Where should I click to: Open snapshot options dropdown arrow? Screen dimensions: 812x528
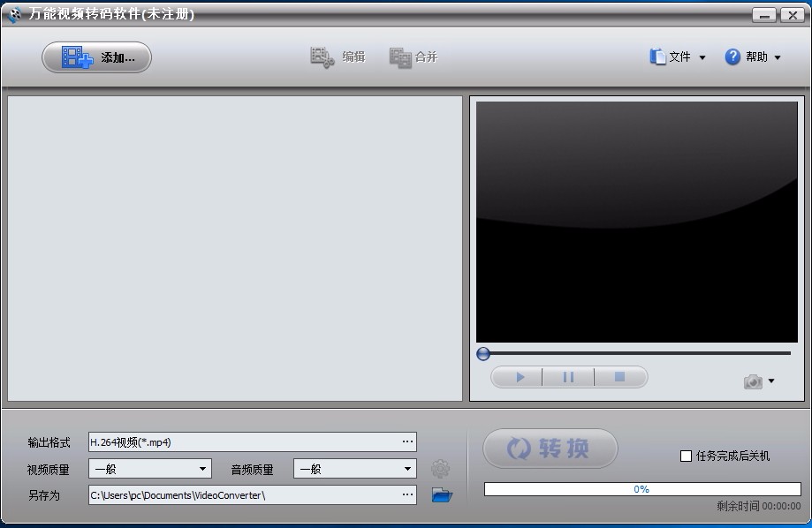pos(771,381)
